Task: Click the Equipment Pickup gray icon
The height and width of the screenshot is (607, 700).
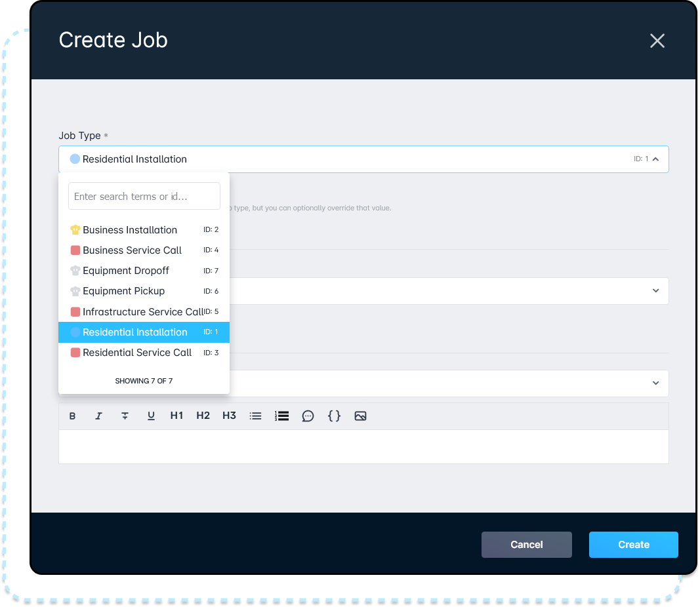Action: 75,291
